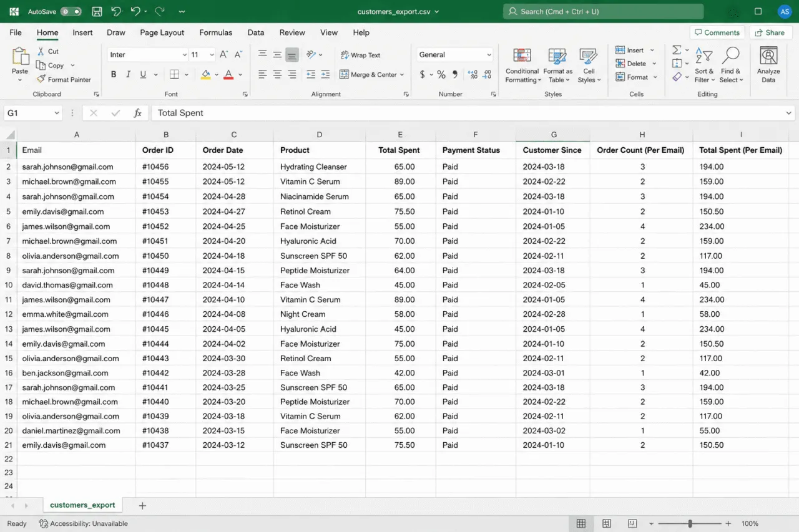Open the Formulas ribbon tab
799x532 pixels.
coord(215,32)
